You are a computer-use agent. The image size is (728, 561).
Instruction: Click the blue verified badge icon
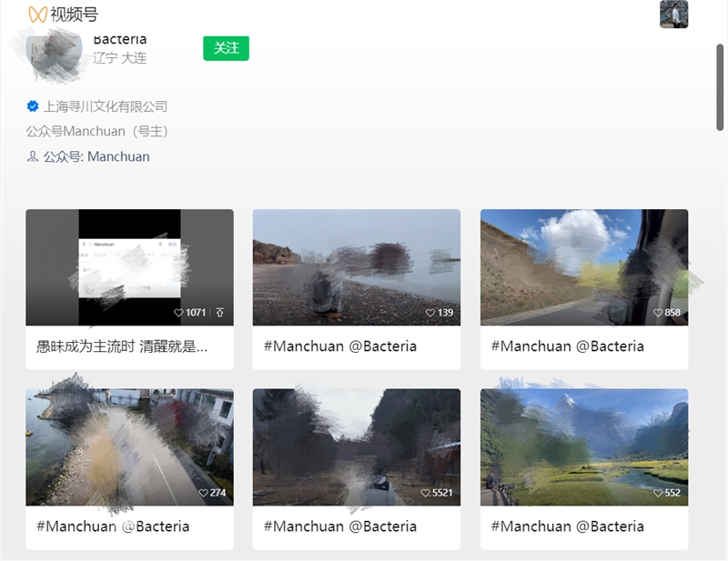(x=33, y=106)
